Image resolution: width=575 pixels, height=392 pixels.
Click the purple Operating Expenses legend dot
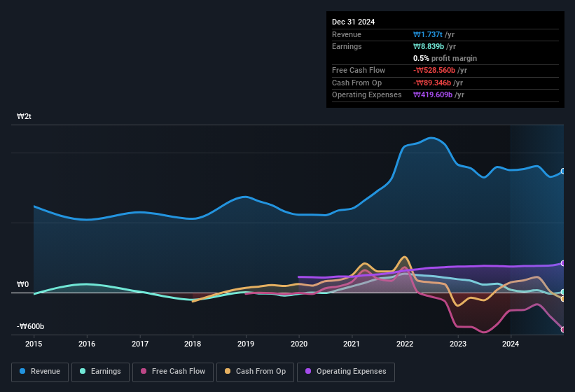[x=307, y=372]
